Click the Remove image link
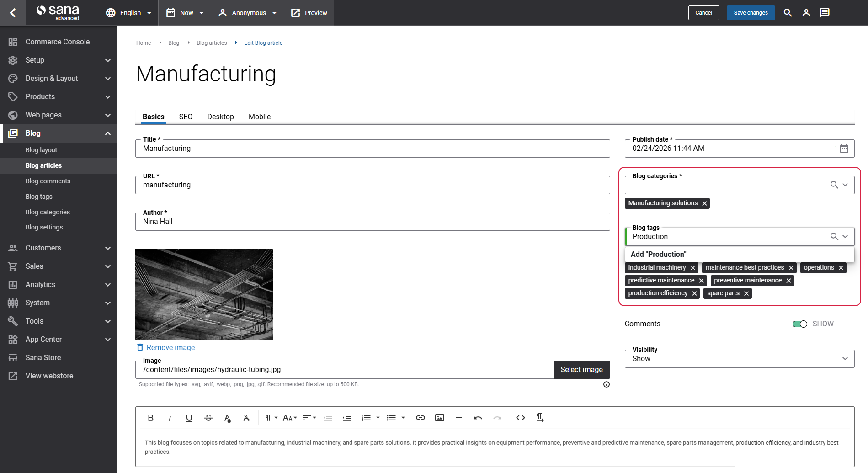 (x=170, y=348)
